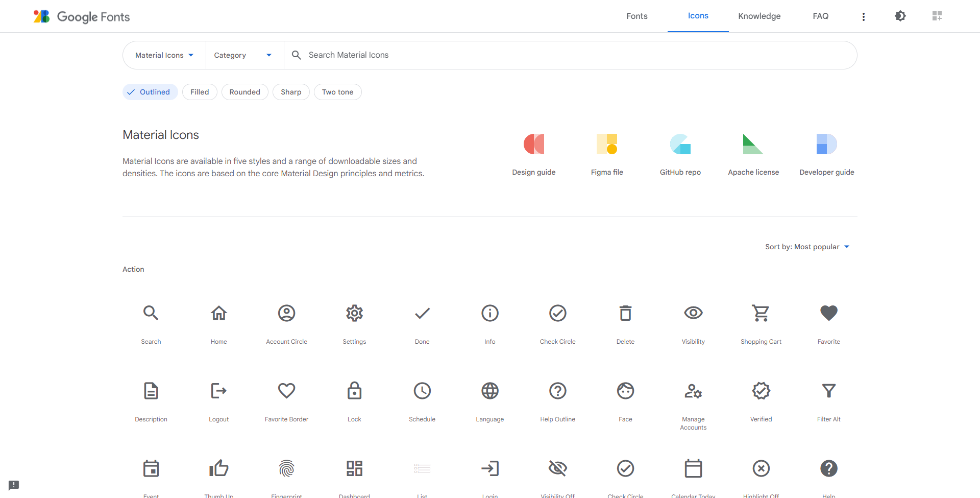Open the selection grid icon in header
The width and height of the screenshot is (980, 498).
(x=937, y=16)
